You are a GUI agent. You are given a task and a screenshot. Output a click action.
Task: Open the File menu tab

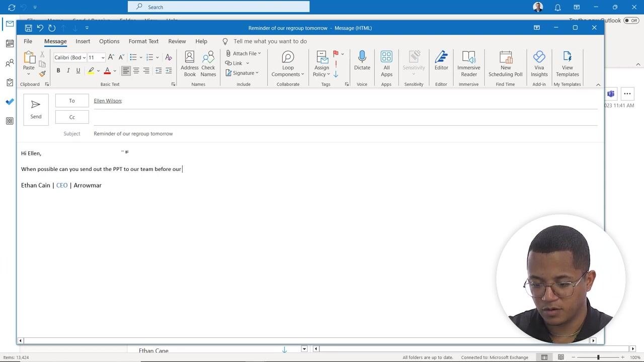pos(28,41)
